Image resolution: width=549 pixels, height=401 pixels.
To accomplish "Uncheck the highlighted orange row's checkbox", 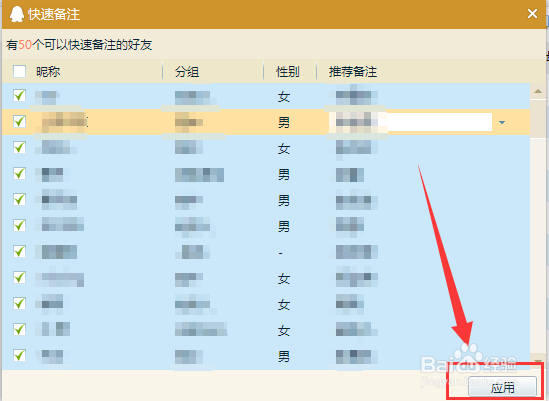I will point(19,122).
